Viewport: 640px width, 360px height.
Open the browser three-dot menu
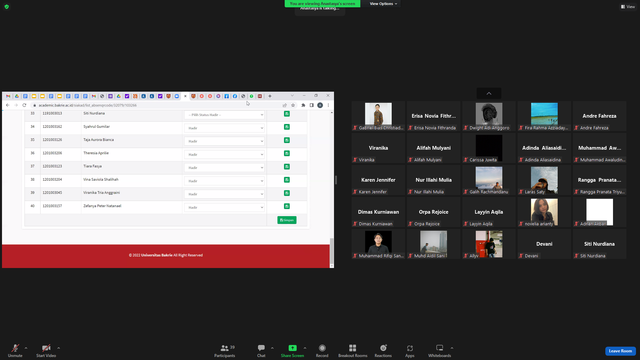pos(328,105)
